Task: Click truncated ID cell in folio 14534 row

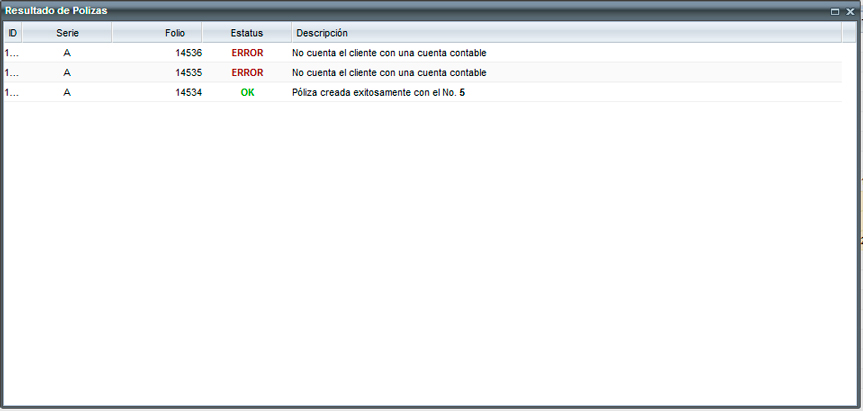Action: [x=13, y=93]
